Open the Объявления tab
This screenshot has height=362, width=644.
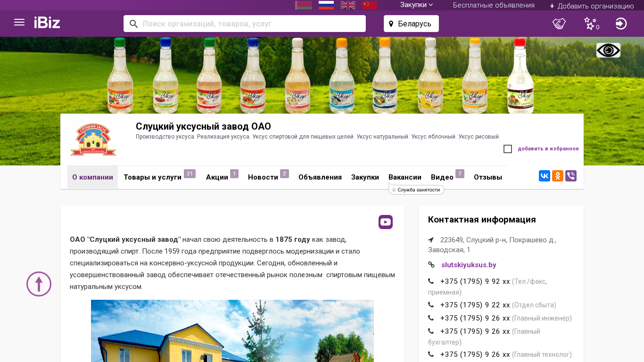[x=320, y=177]
